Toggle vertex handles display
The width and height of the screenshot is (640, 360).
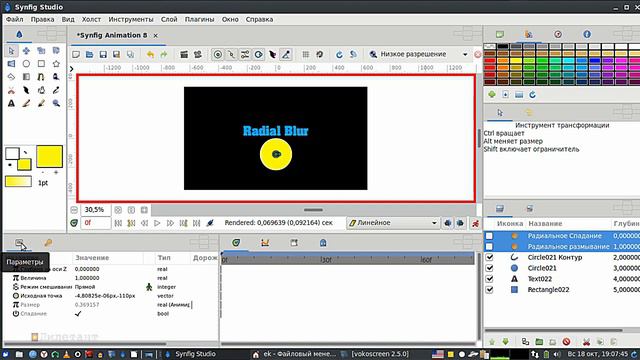coord(231,54)
